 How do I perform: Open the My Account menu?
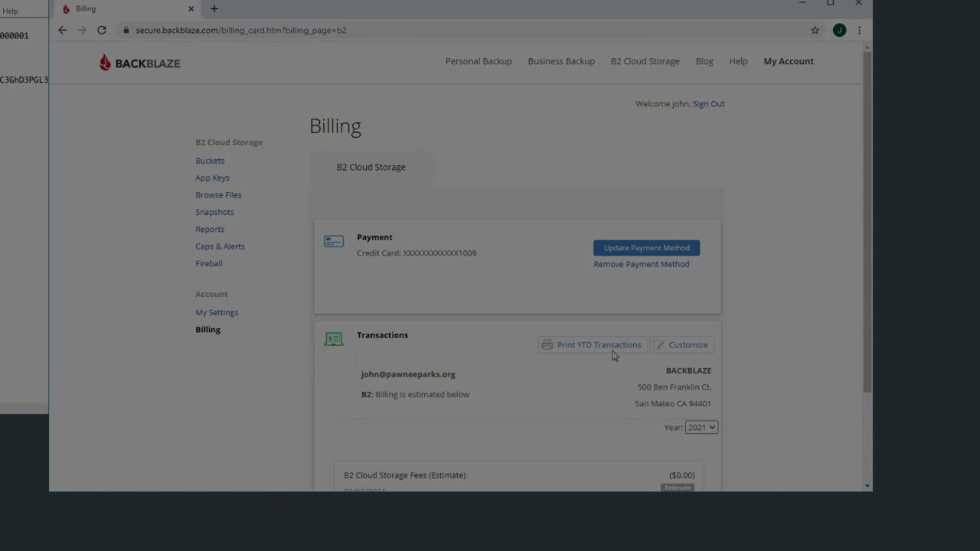tap(789, 61)
